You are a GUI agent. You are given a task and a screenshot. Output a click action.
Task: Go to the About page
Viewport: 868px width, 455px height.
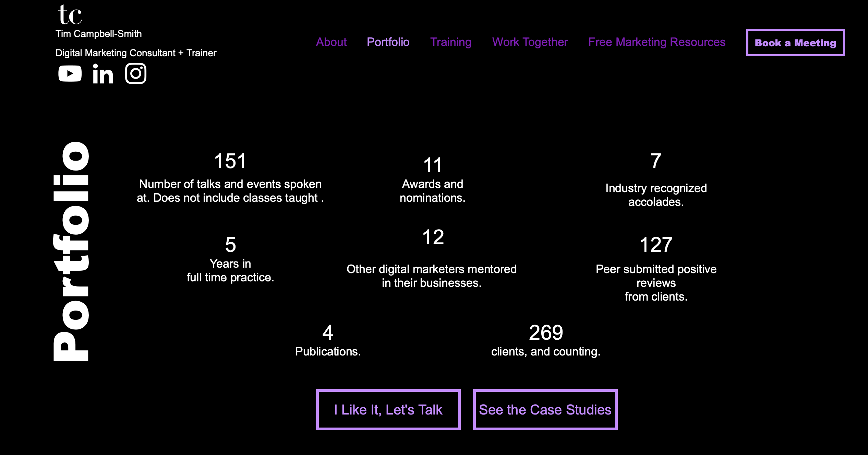coord(331,42)
